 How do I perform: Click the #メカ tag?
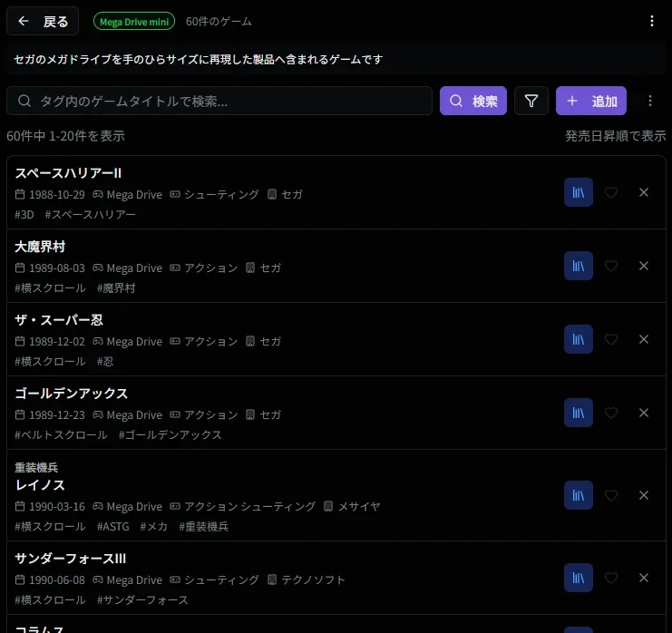click(154, 526)
